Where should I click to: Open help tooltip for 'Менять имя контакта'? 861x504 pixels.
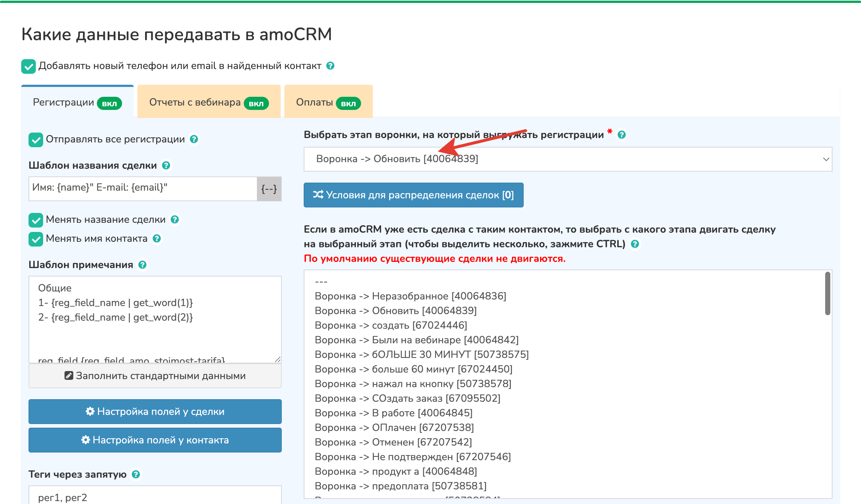pos(157,238)
